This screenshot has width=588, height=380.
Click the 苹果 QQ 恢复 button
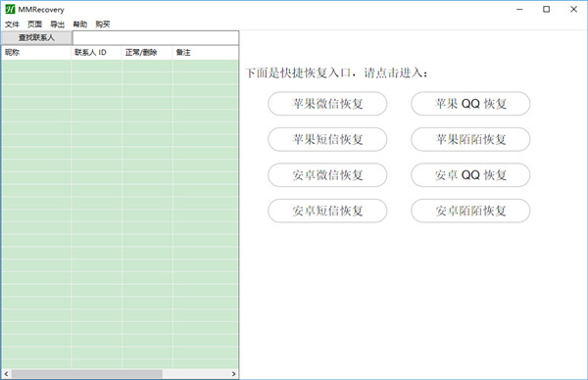pos(470,104)
